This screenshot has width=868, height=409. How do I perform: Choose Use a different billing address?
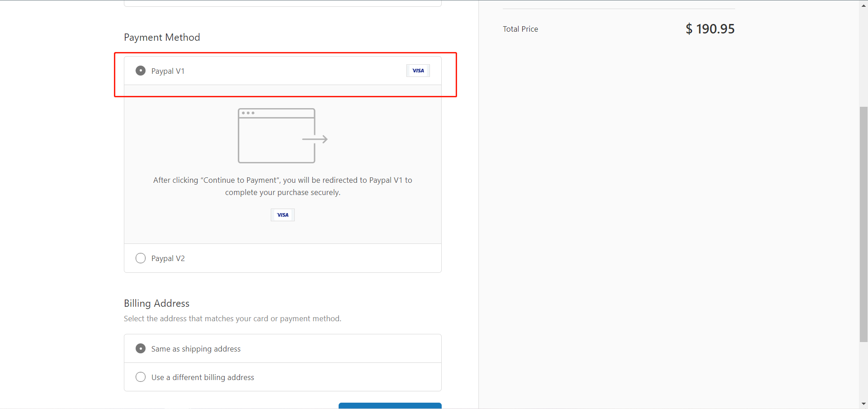tap(141, 377)
